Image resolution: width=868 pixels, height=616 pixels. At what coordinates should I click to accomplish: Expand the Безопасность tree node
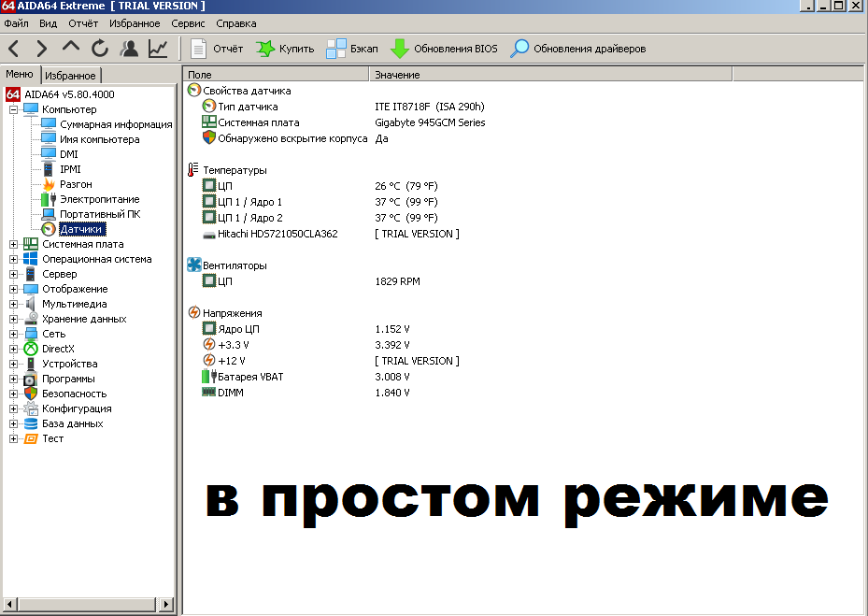coord(13,394)
